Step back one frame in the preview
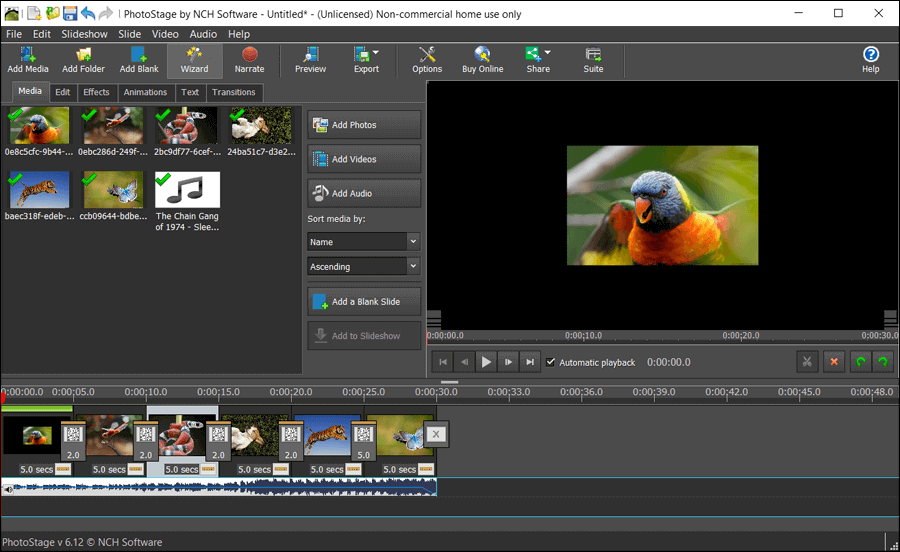 (464, 362)
